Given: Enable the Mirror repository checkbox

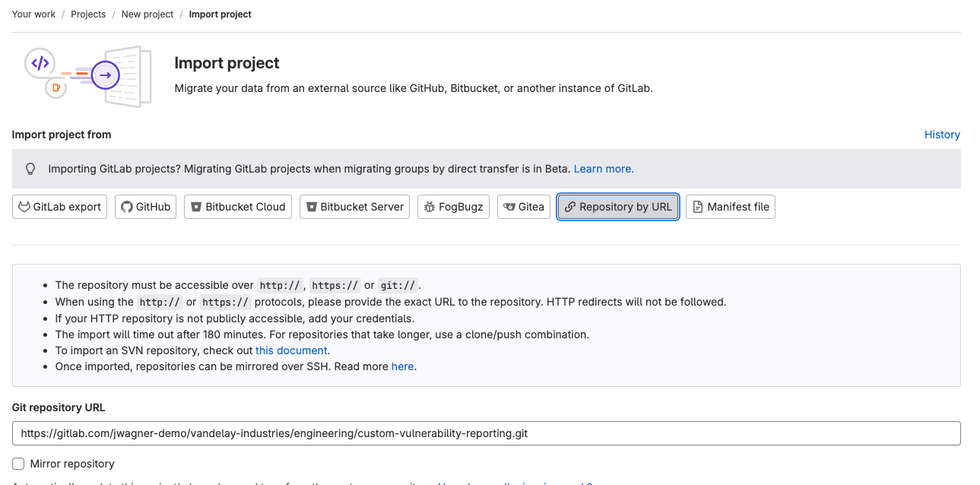Looking at the screenshot, I should pyautogui.click(x=17, y=464).
